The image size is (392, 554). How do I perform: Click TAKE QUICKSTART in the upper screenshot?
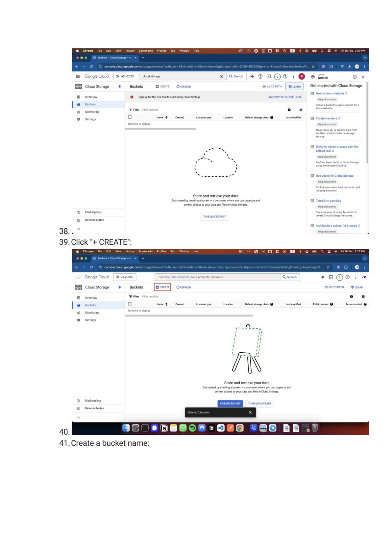[214, 216]
